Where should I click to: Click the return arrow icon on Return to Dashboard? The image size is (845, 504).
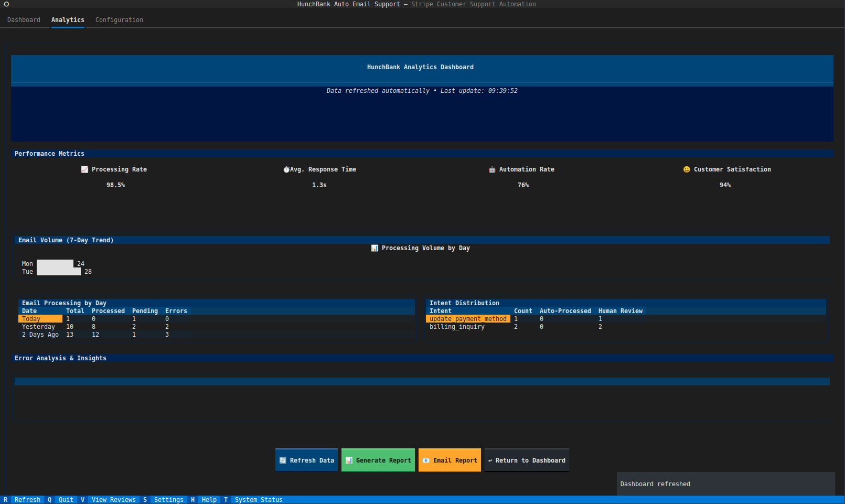point(490,460)
